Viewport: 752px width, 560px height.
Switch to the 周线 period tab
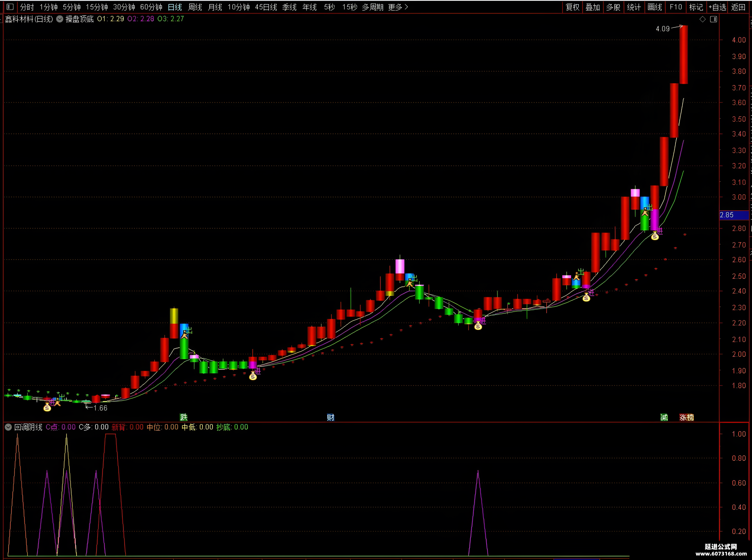(195, 7)
